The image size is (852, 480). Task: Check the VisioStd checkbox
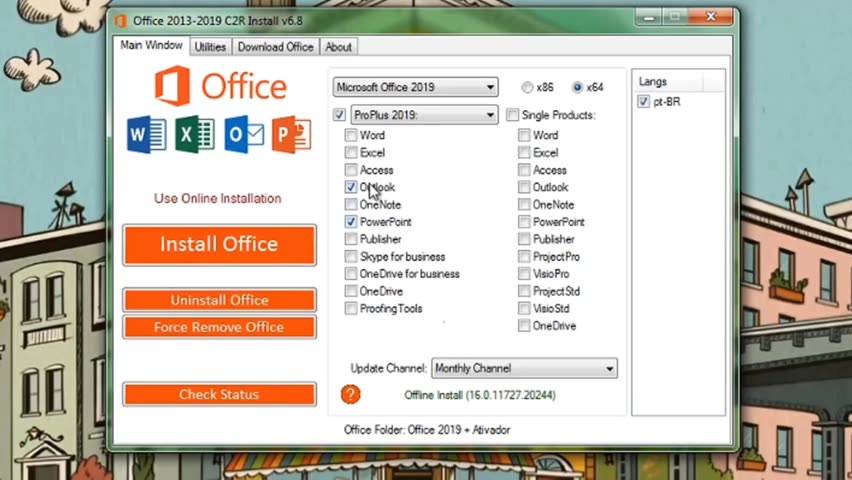click(524, 308)
